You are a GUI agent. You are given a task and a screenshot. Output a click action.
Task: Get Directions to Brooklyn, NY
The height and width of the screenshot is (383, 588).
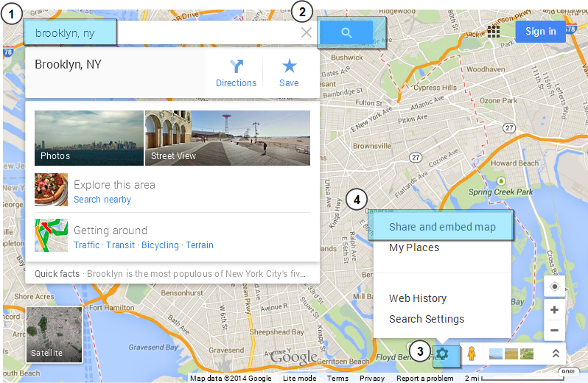coord(236,74)
